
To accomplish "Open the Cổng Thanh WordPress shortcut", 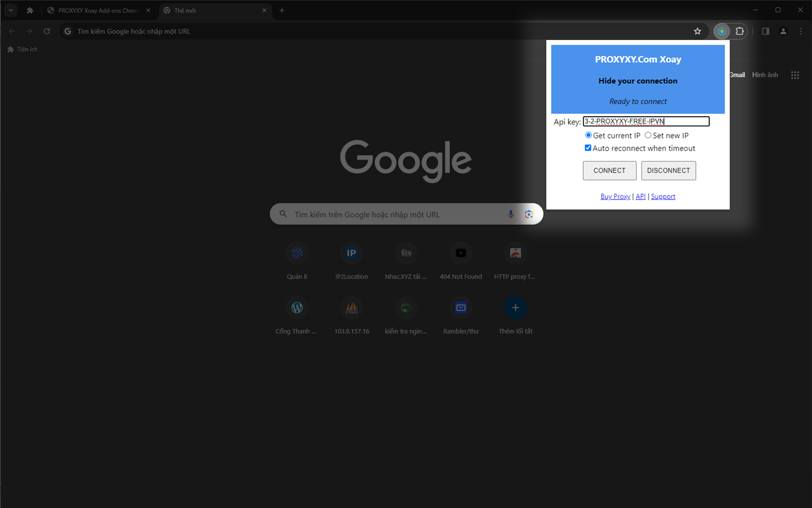I will tap(297, 307).
